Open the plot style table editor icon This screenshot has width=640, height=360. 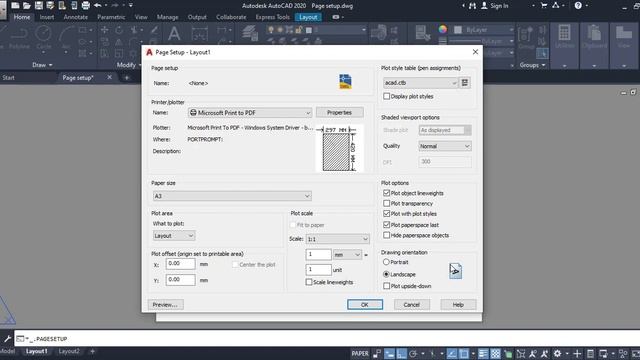(x=465, y=83)
